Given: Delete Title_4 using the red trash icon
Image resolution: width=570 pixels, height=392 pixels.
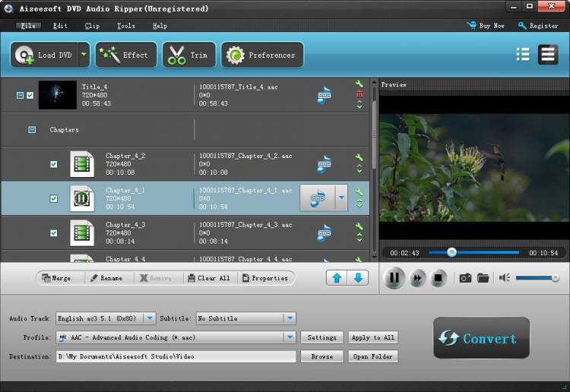Looking at the screenshot, I should click(x=359, y=94).
